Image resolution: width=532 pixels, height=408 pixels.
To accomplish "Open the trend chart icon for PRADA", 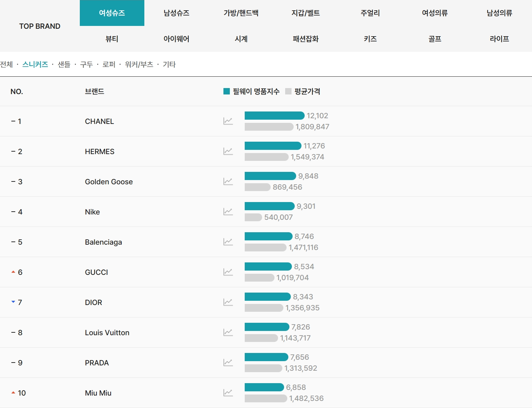I will pyautogui.click(x=228, y=363).
